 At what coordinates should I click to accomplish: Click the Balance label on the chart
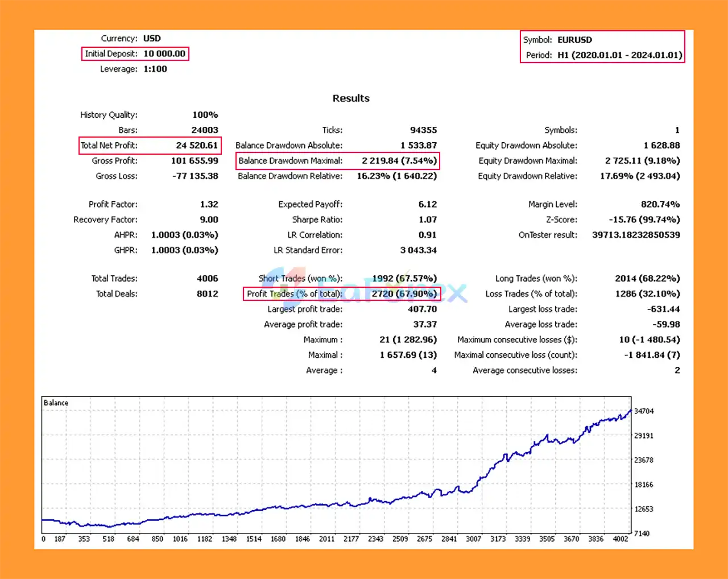coord(55,402)
